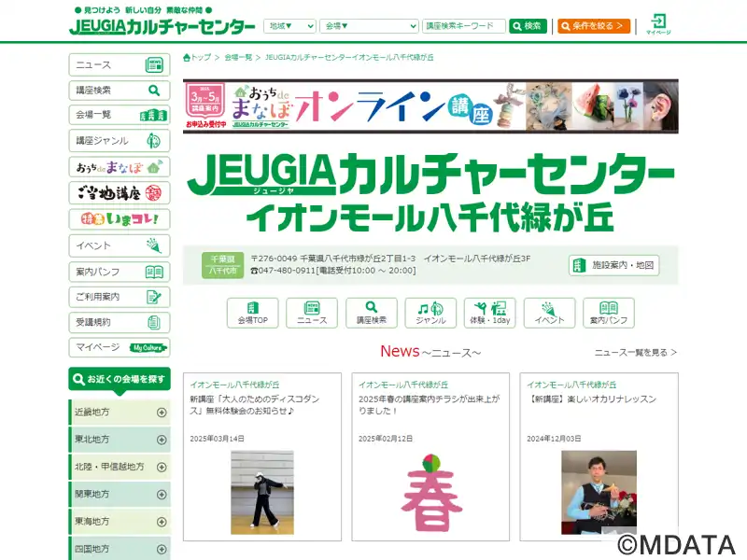Open マイページ in the left sidebar
Screen dimensions: 747x560
pos(120,347)
